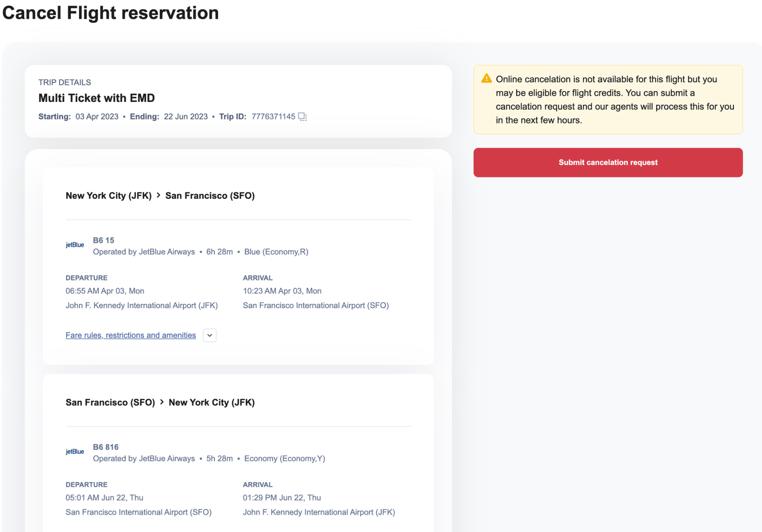This screenshot has width=762, height=532.
Task: Click the arrow between SFO and JFK heading
Action: click(162, 402)
